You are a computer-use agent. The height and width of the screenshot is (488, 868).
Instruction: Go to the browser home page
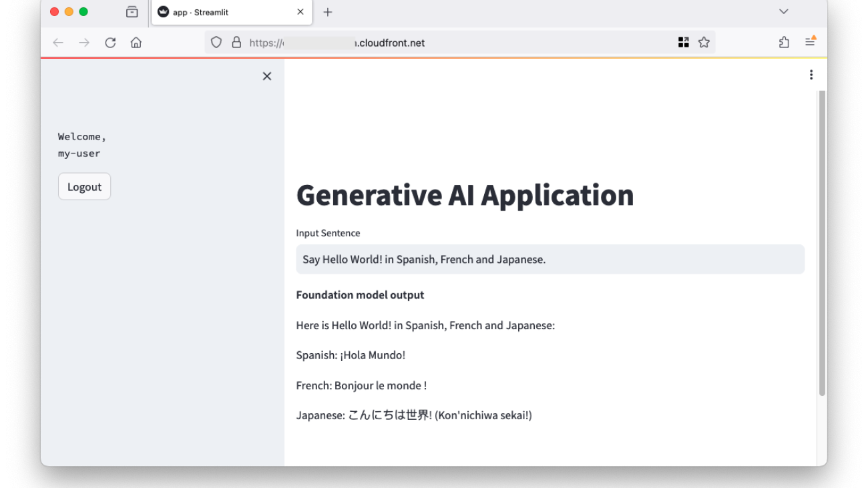[x=136, y=43]
